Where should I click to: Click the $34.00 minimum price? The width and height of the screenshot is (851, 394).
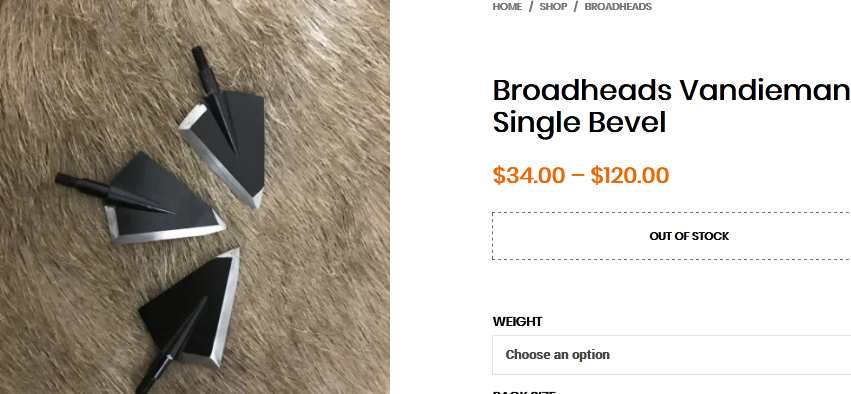pyautogui.click(x=529, y=175)
